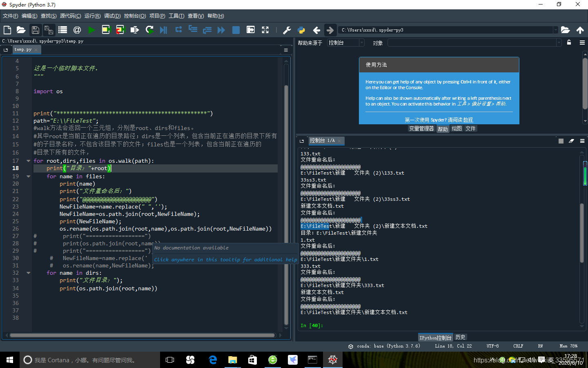Save the current file
Image resolution: width=588 pixels, height=368 pixels.
(35, 30)
